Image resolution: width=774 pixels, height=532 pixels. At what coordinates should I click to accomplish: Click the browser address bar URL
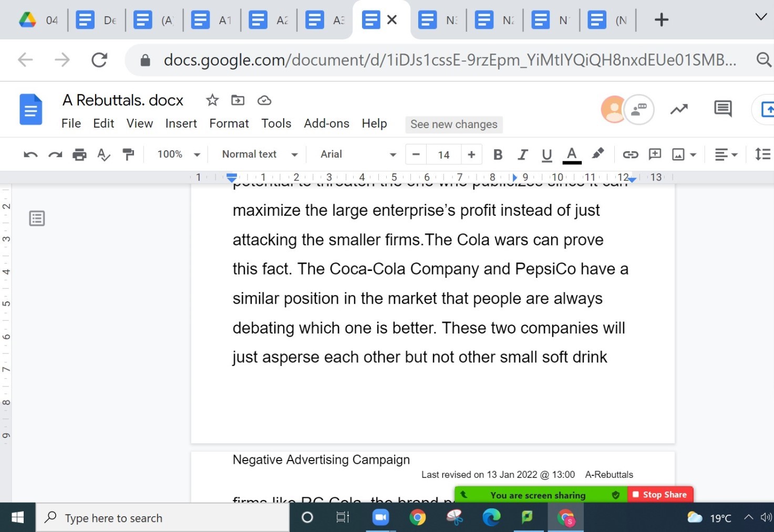(x=449, y=60)
